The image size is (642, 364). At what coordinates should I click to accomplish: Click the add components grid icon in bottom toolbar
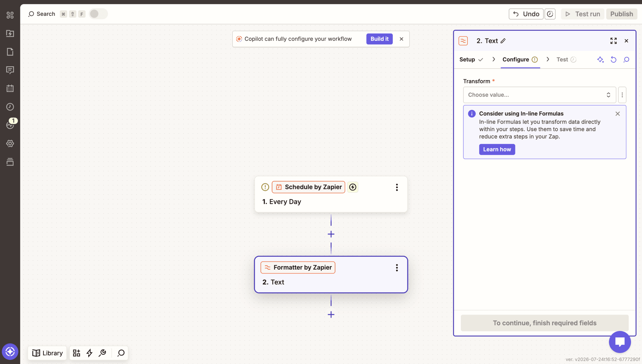point(76,353)
